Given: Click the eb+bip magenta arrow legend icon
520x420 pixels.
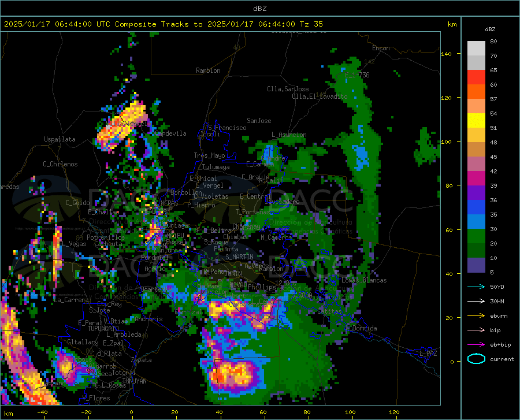Looking at the screenshot, I should click(x=476, y=345).
